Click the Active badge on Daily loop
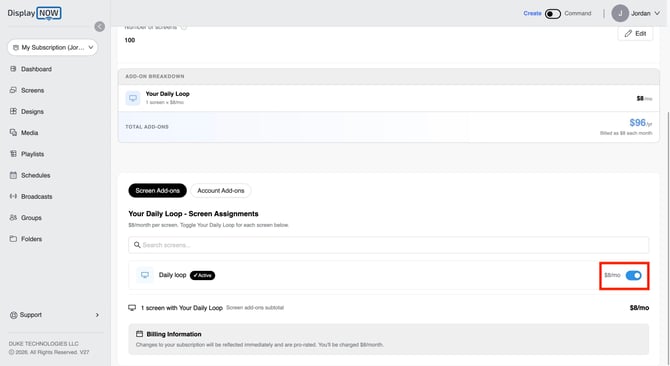 [203, 275]
